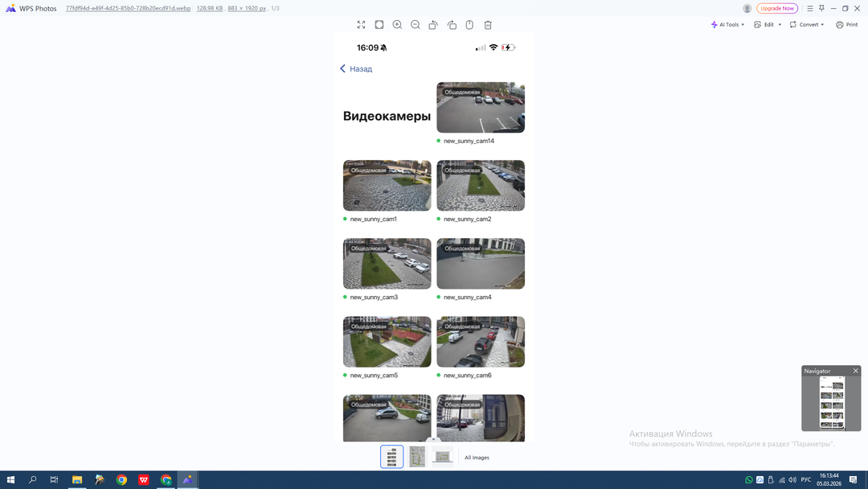
Task: Select the second thumbnail in the filmstrip
Action: click(x=417, y=457)
